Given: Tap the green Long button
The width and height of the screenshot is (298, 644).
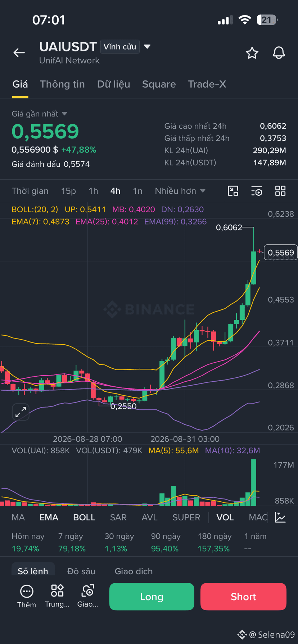Looking at the screenshot, I should (152, 597).
